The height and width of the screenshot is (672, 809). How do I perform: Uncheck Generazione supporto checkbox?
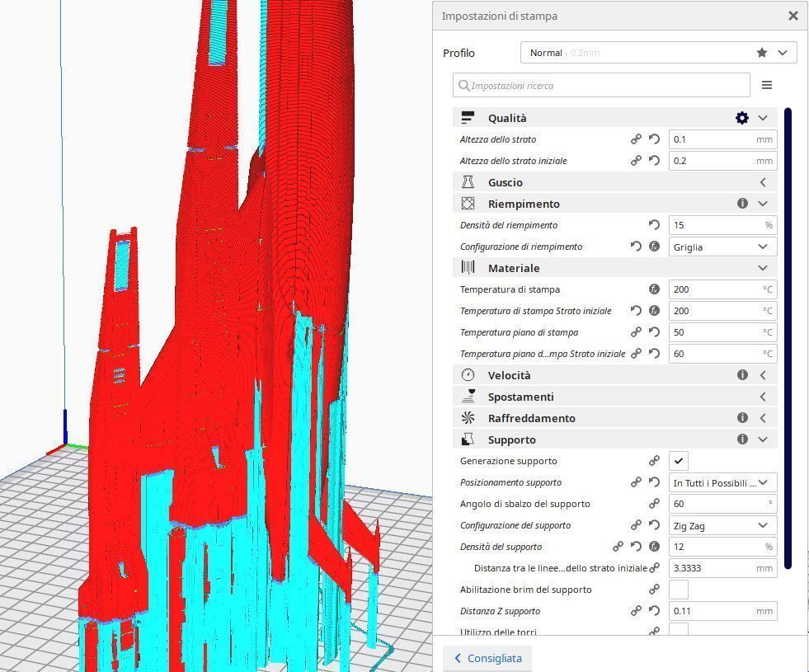point(679,461)
